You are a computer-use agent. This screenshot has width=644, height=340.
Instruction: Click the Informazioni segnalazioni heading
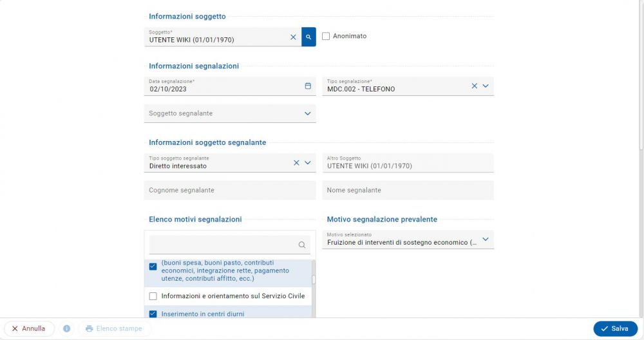(194, 66)
